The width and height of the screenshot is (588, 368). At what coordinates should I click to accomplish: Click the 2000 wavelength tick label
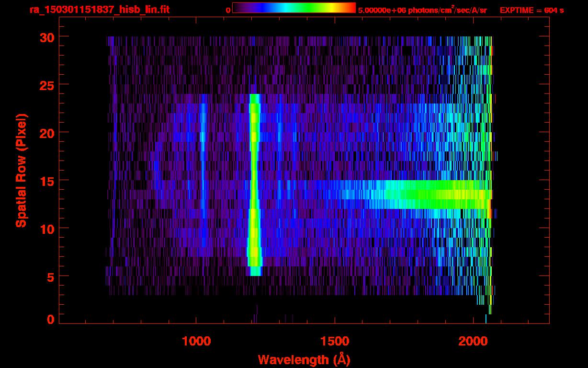(473, 341)
